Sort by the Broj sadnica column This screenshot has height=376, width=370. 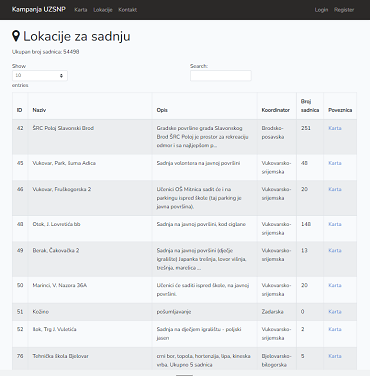pyautogui.click(x=310, y=106)
